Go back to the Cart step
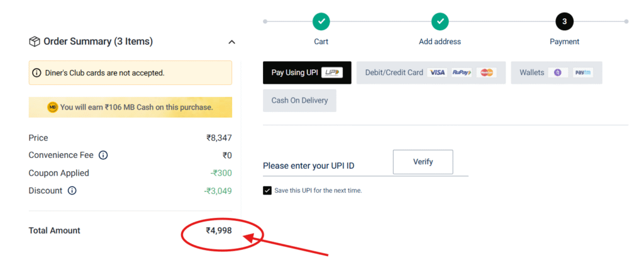The width and height of the screenshot is (644, 260). [321, 21]
